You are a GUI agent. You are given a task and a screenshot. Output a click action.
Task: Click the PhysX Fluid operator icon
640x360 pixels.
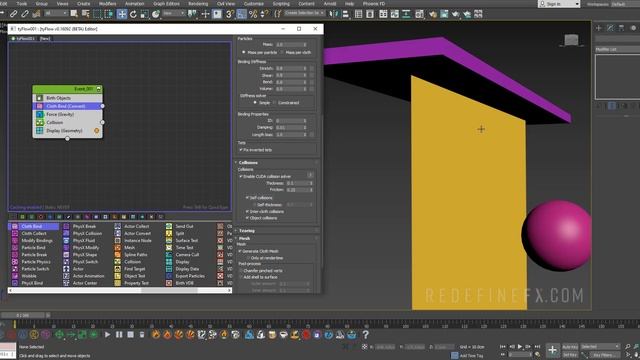click(66, 240)
